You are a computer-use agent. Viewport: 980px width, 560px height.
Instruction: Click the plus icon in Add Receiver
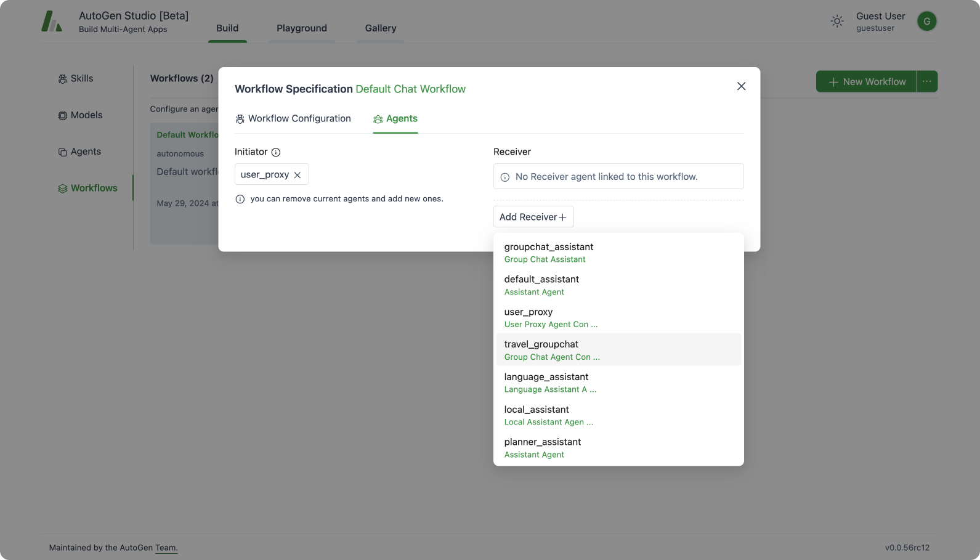562,217
